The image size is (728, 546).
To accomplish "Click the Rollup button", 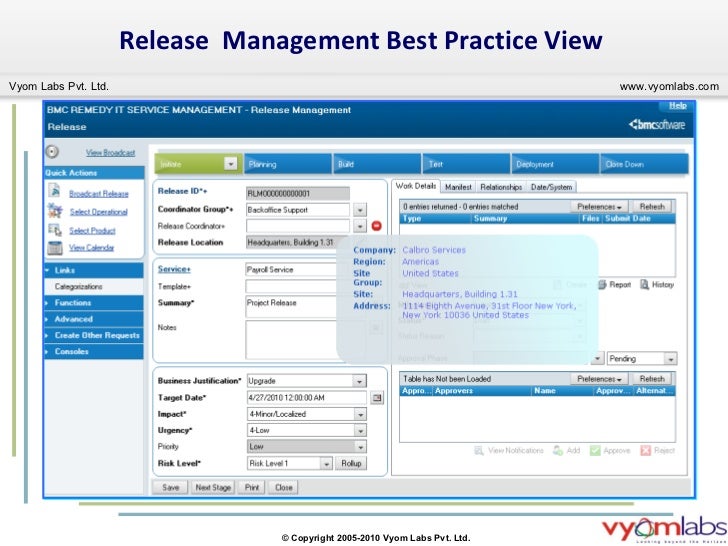I will pyautogui.click(x=351, y=463).
